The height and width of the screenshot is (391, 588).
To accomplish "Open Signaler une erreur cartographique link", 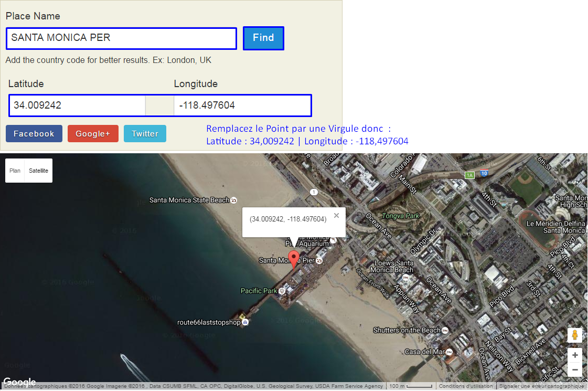I will [541, 386].
